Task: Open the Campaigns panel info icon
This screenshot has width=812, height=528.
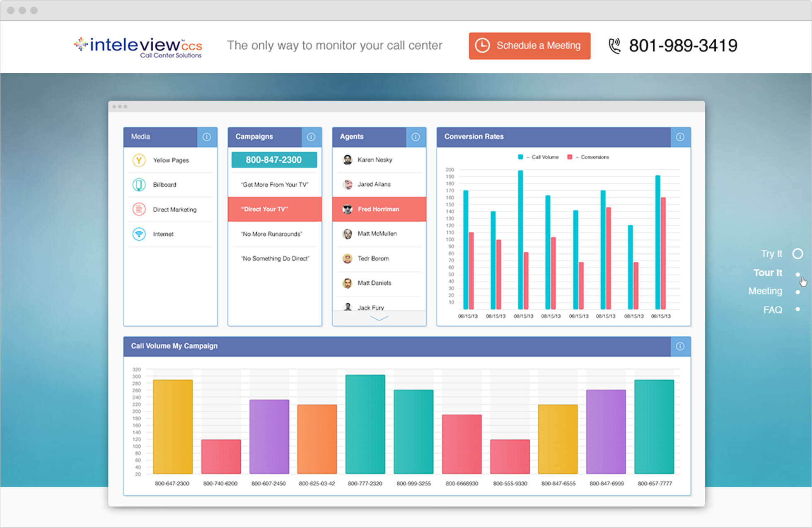Action: coord(311,137)
